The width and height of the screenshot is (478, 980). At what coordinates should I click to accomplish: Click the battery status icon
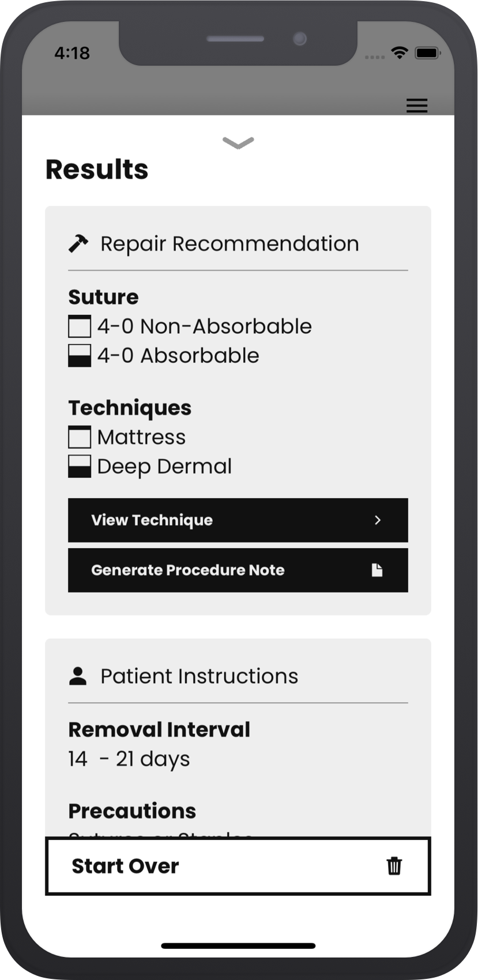[x=428, y=53]
